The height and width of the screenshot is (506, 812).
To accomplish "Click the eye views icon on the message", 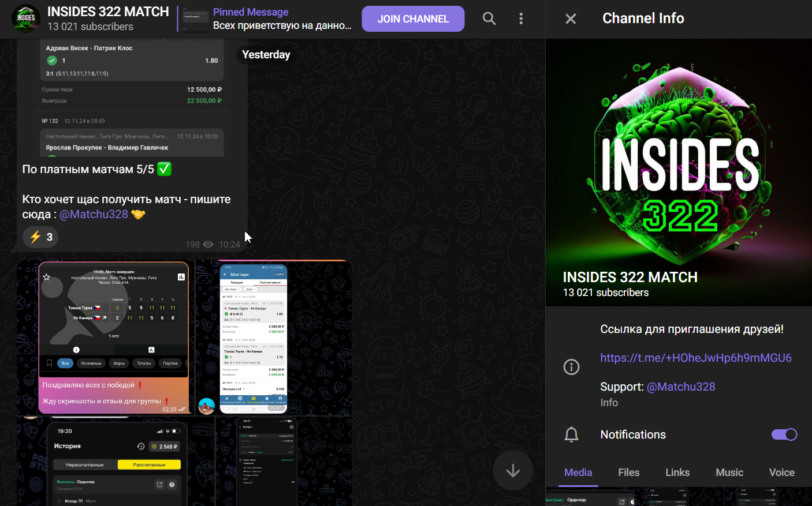I will pos(208,245).
